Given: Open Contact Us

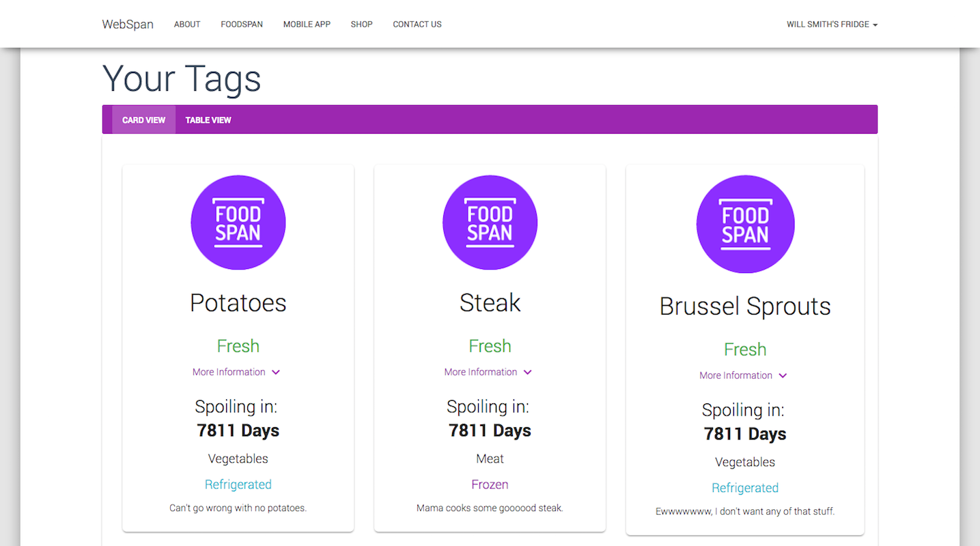Looking at the screenshot, I should pos(417,24).
